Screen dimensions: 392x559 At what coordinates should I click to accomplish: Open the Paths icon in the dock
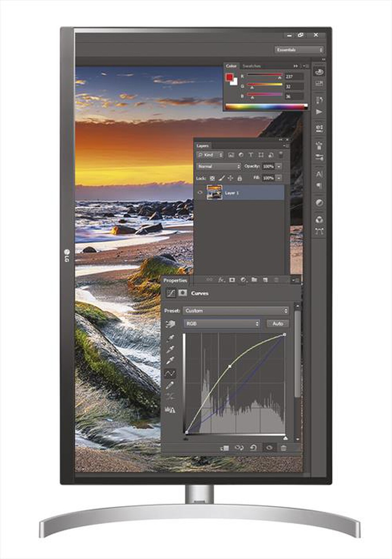pyautogui.click(x=319, y=231)
